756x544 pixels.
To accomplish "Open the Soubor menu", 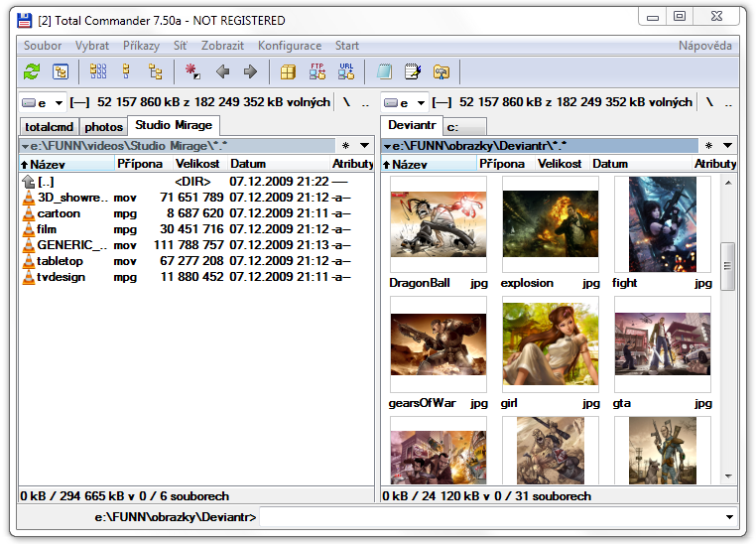I will (43, 46).
